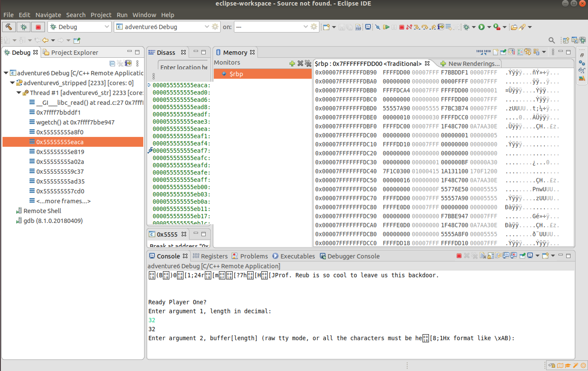Click the Resume debug button

(x=386, y=27)
